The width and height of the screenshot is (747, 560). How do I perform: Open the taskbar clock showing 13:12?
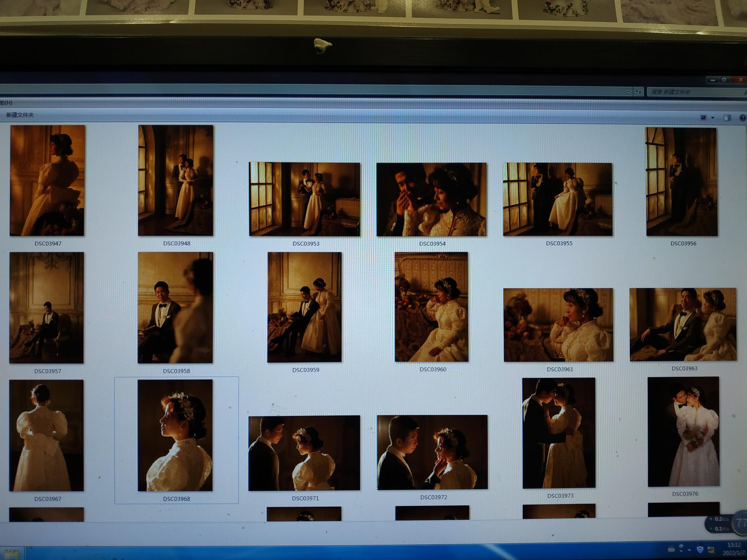click(x=734, y=549)
